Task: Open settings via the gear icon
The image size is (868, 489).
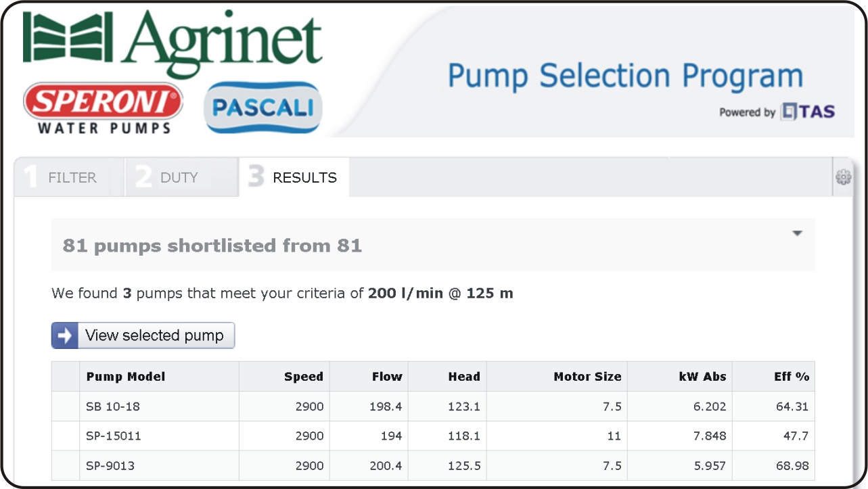Action: (x=843, y=177)
